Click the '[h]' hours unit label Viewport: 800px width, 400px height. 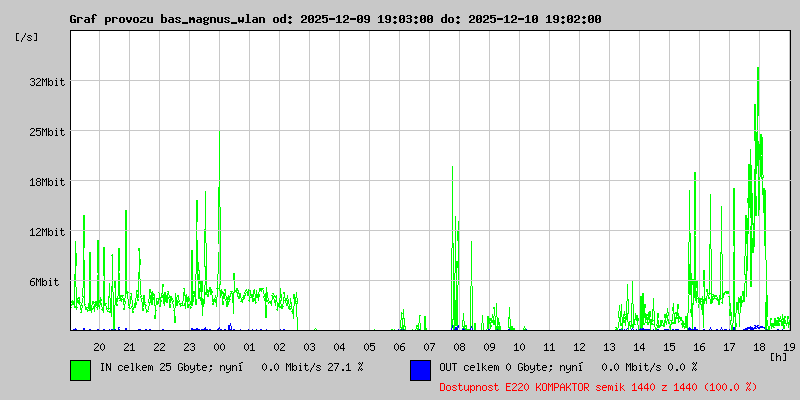click(x=779, y=357)
